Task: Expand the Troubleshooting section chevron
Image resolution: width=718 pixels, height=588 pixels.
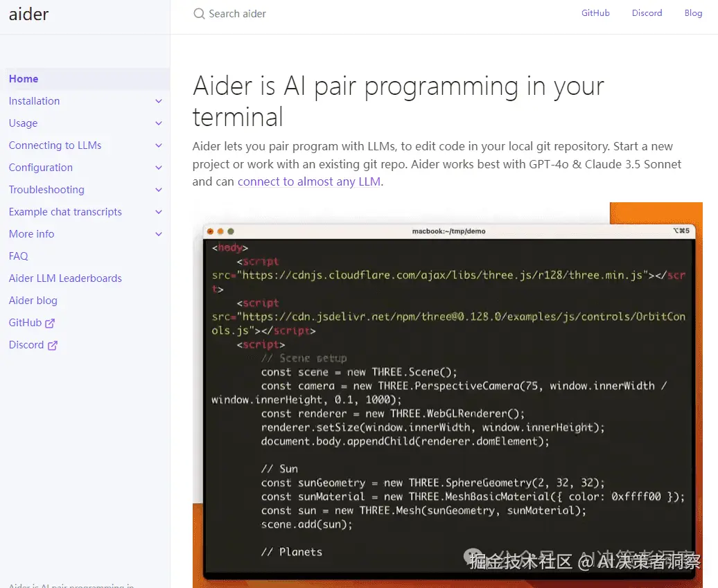Action: pyautogui.click(x=159, y=190)
